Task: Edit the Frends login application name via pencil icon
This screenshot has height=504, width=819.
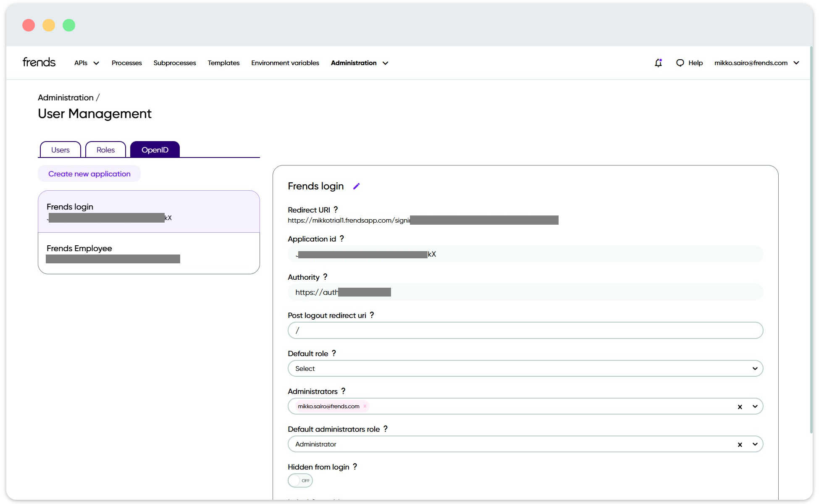Action: (357, 186)
